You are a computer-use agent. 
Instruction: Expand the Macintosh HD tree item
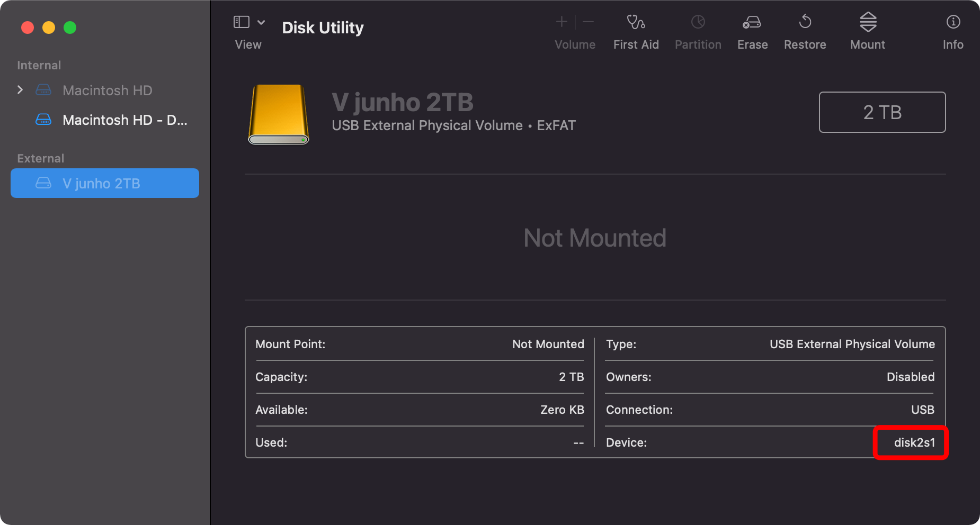point(20,90)
